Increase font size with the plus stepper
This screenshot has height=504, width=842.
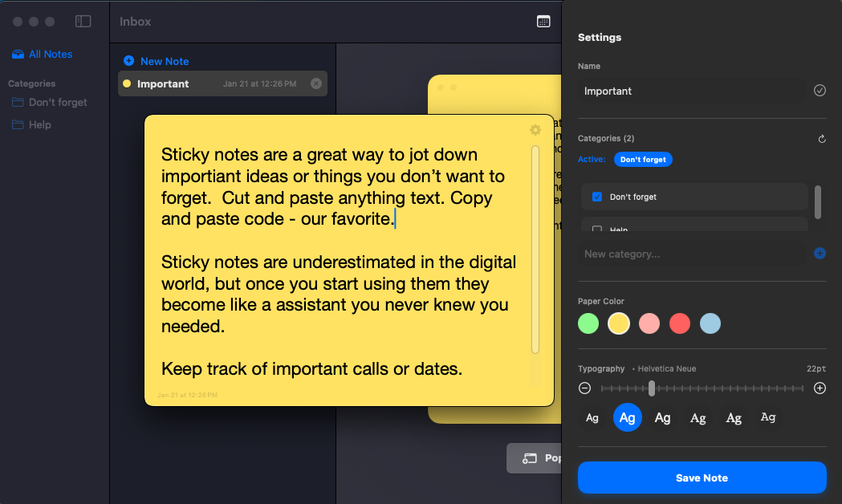point(820,388)
